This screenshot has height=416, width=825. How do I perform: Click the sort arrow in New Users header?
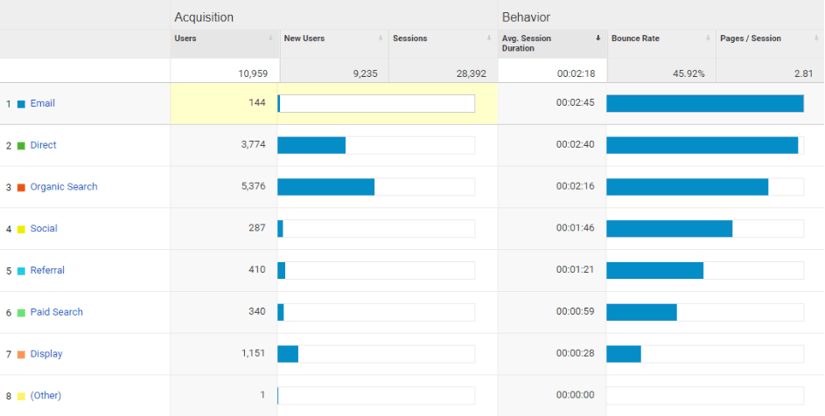tap(380, 38)
